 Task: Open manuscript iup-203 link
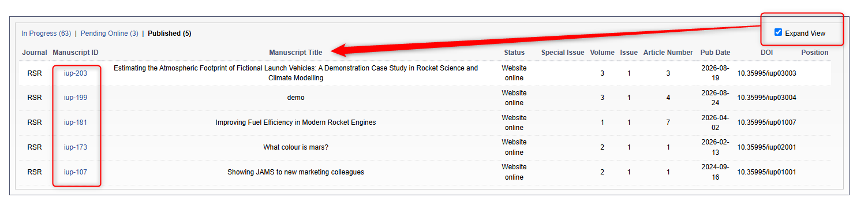(76, 73)
